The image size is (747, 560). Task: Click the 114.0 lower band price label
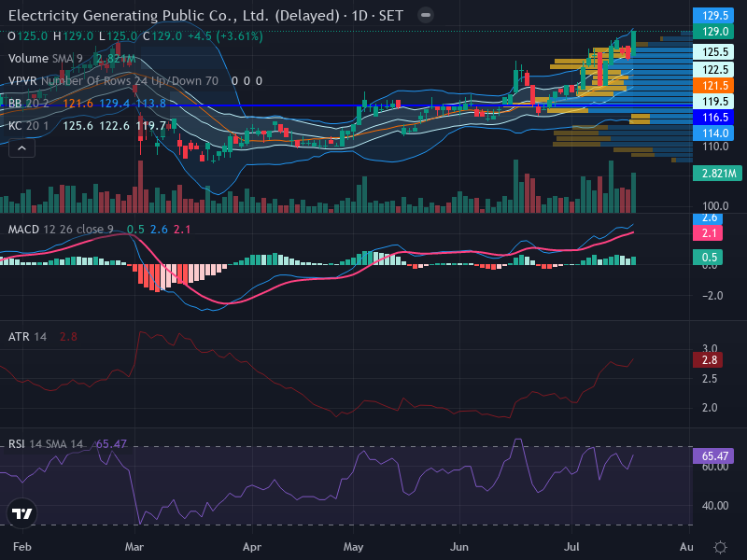tap(713, 133)
